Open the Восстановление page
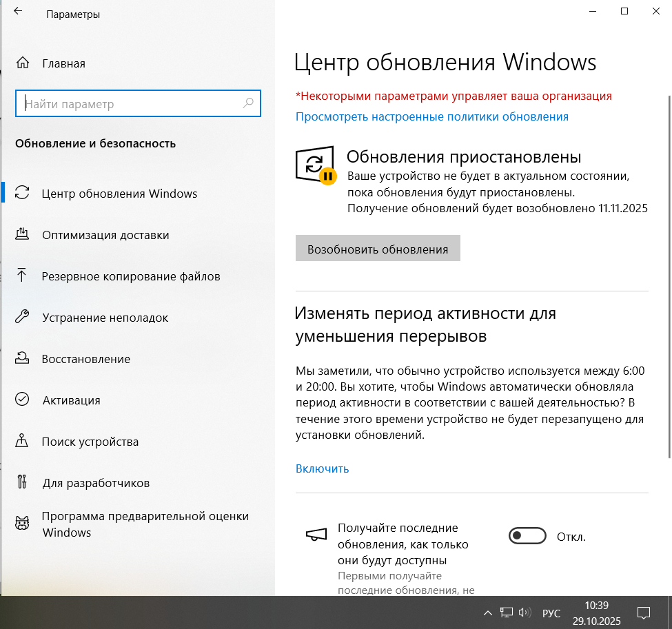672x629 pixels. pos(138,359)
